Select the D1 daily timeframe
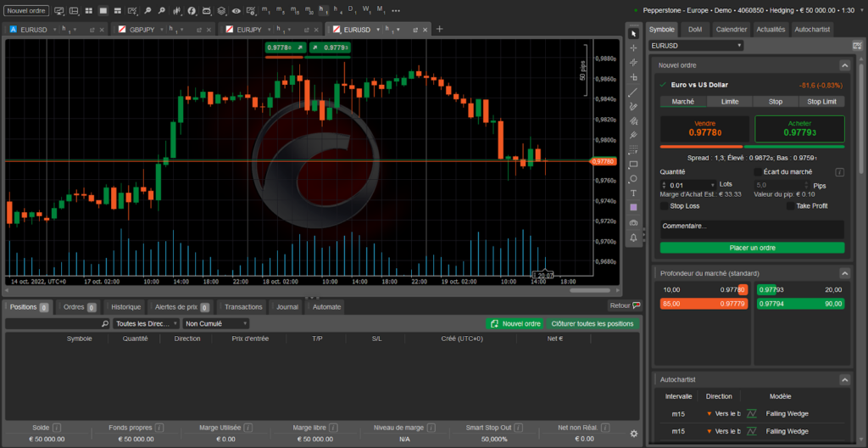The height and width of the screenshot is (448, 868). 353,10
